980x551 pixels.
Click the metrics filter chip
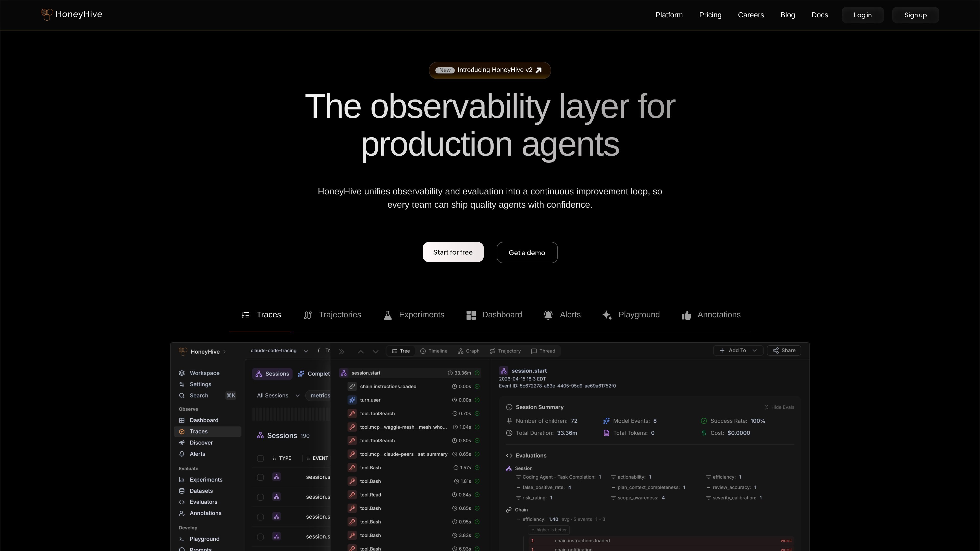pos(318,395)
